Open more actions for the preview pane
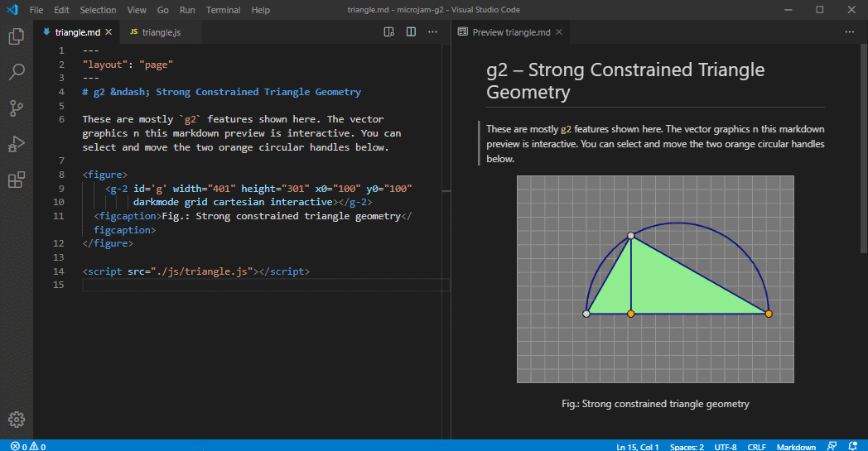 coord(849,32)
